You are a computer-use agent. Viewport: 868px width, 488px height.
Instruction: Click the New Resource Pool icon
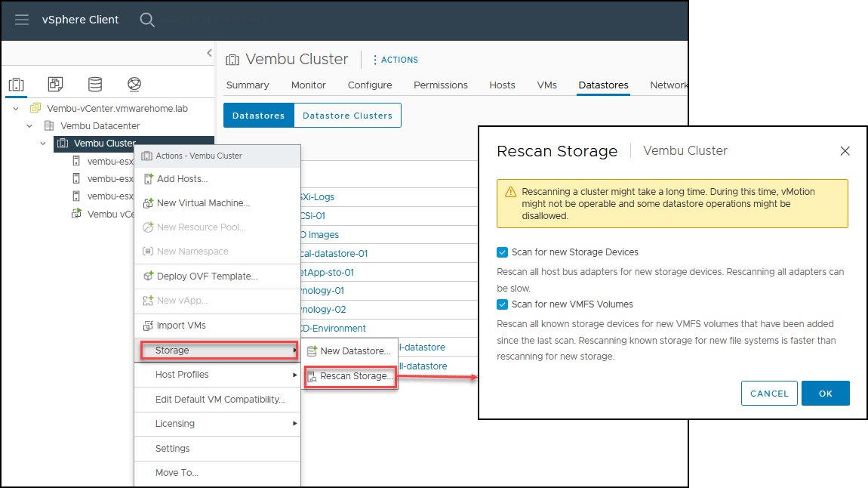click(x=148, y=227)
